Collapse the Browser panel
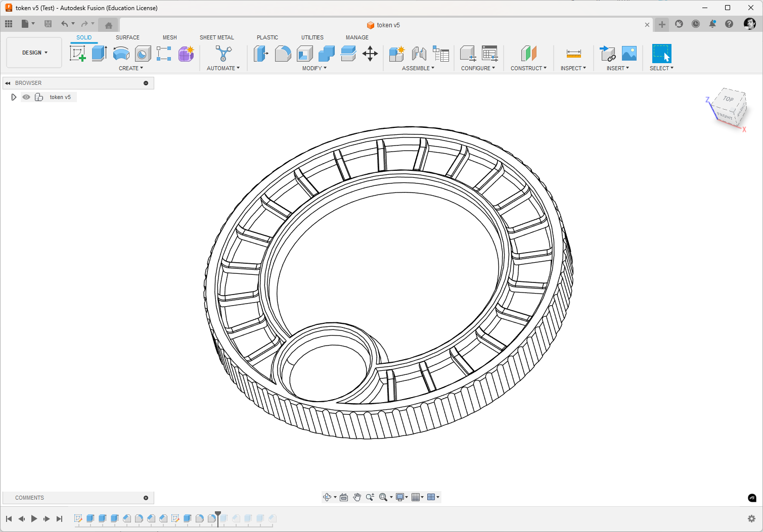This screenshot has height=532, width=763. [x=8, y=83]
